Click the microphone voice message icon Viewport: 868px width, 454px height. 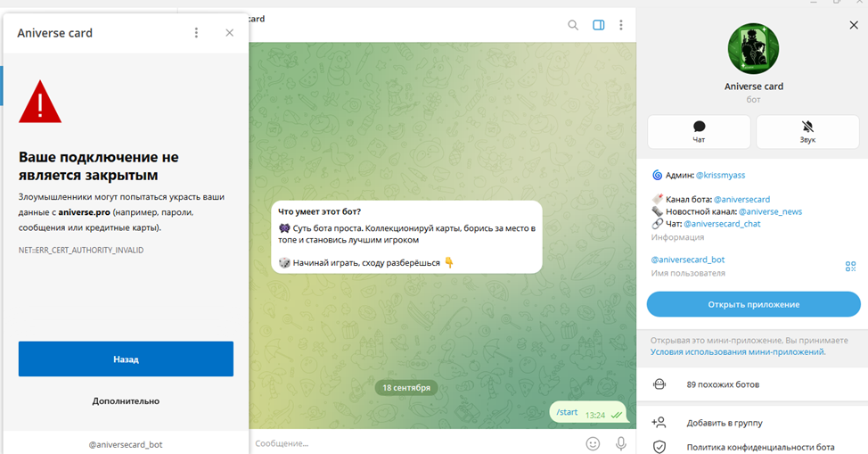(x=621, y=443)
